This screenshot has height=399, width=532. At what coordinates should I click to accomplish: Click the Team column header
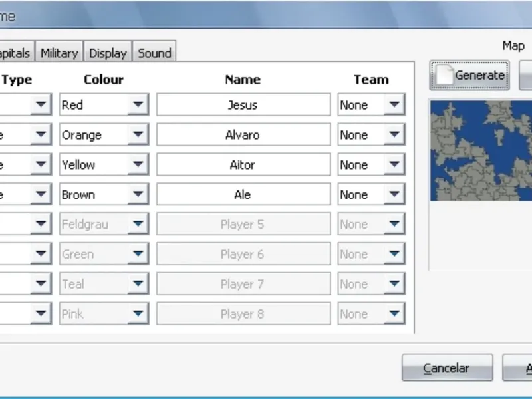pyautogui.click(x=372, y=80)
